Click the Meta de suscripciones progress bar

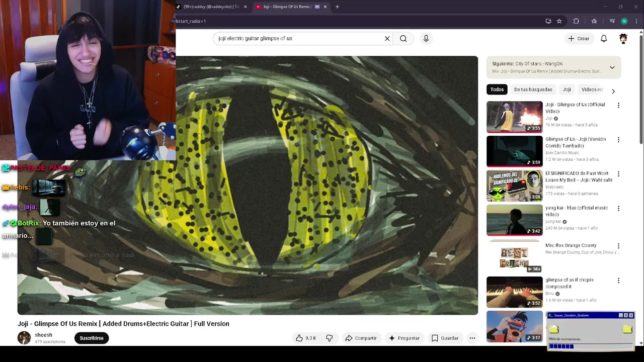(591, 346)
